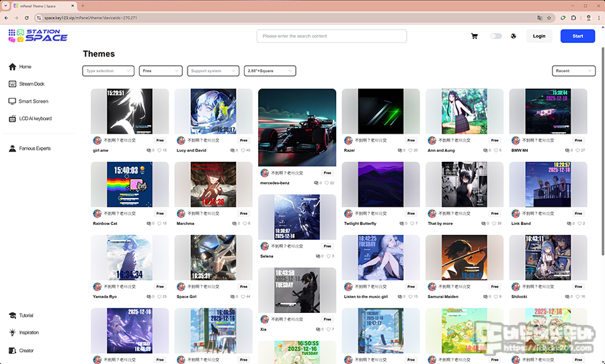Screen dimensions: 605x364
Task: Like the Space Girl heart icon
Action: [243, 297]
